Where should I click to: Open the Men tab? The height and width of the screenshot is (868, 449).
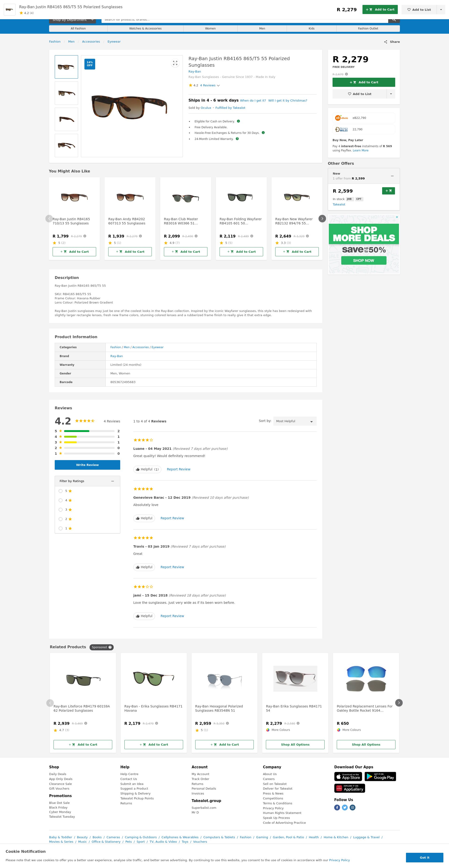pyautogui.click(x=262, y=29)
